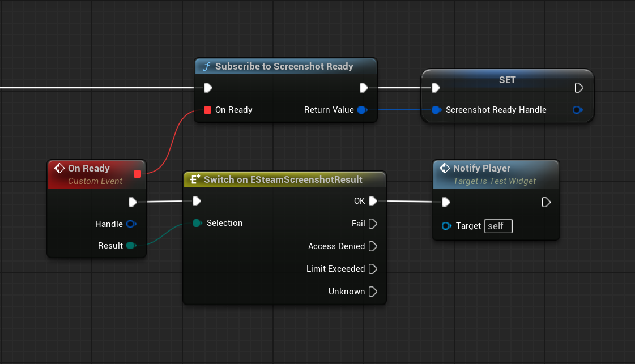Image resolution: width=635 pixels, height=364 pixels.
Task: Click the Handle output pin on On Ready event
Action: tap(131, 224)
